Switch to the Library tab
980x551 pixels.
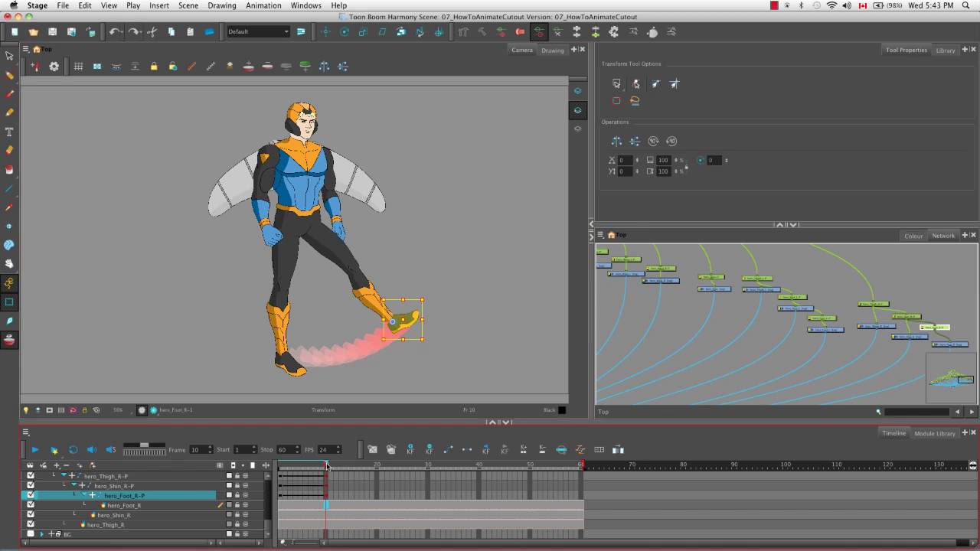point(946,51)
